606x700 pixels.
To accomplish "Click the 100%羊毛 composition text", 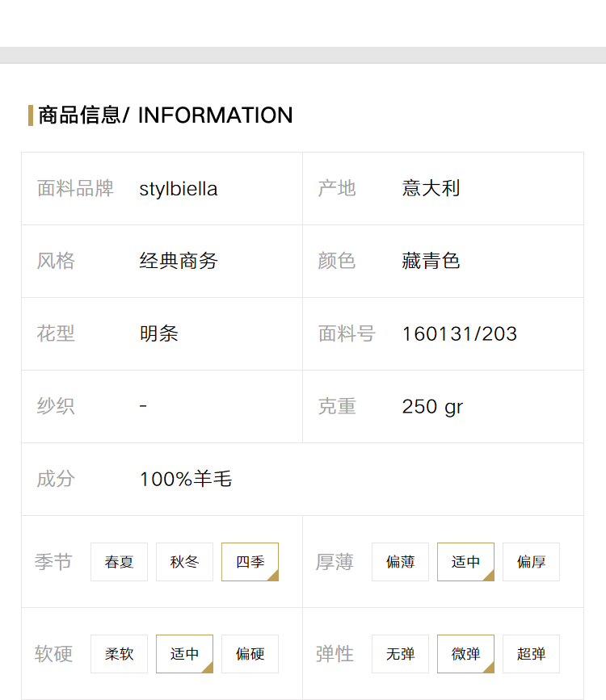I will (x=186, y=479).
